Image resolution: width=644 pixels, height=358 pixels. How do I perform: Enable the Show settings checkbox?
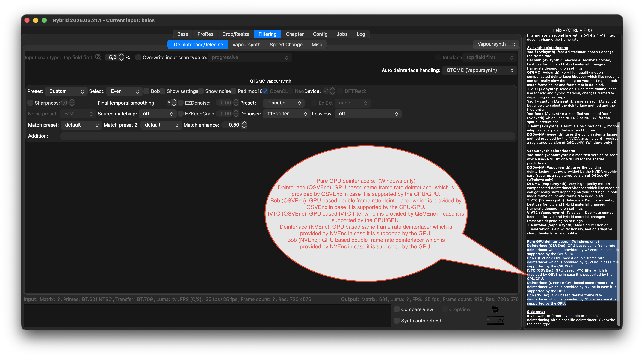point(163,91)
